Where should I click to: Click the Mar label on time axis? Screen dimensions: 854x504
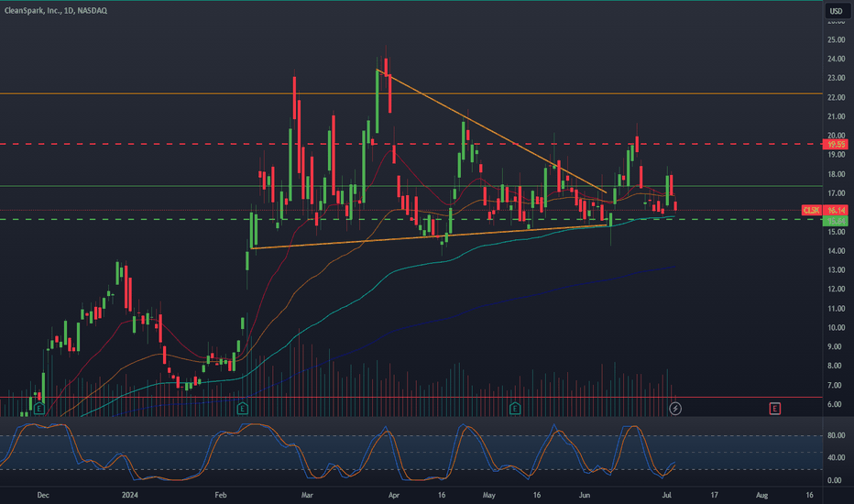307,495
